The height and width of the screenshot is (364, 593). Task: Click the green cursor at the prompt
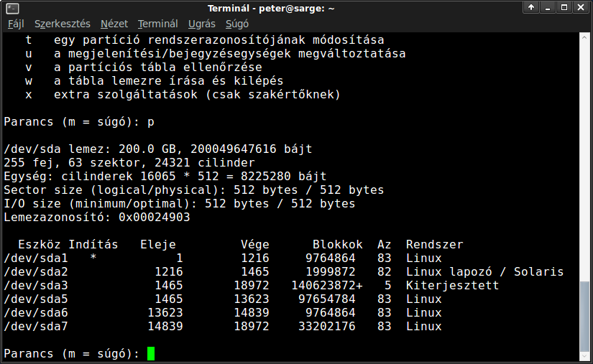click(x=151, y=353)
